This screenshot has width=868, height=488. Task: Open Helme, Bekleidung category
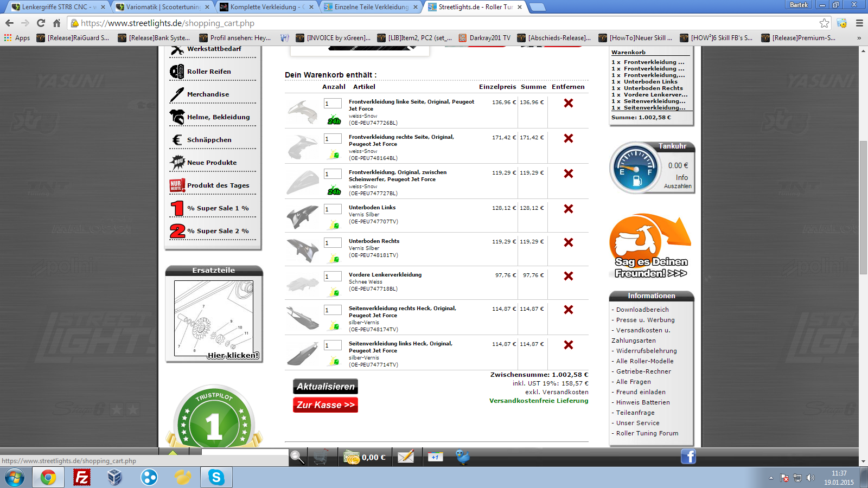[219, 117]
